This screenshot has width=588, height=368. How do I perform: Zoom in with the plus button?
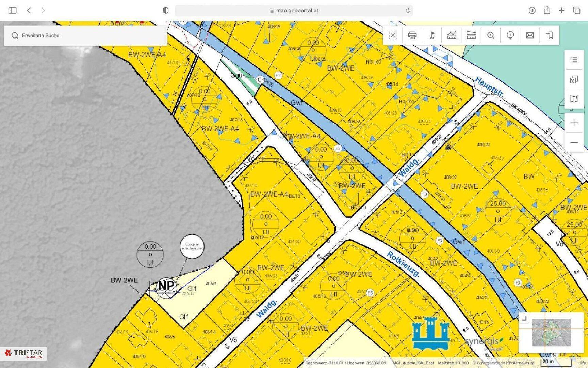574,123
